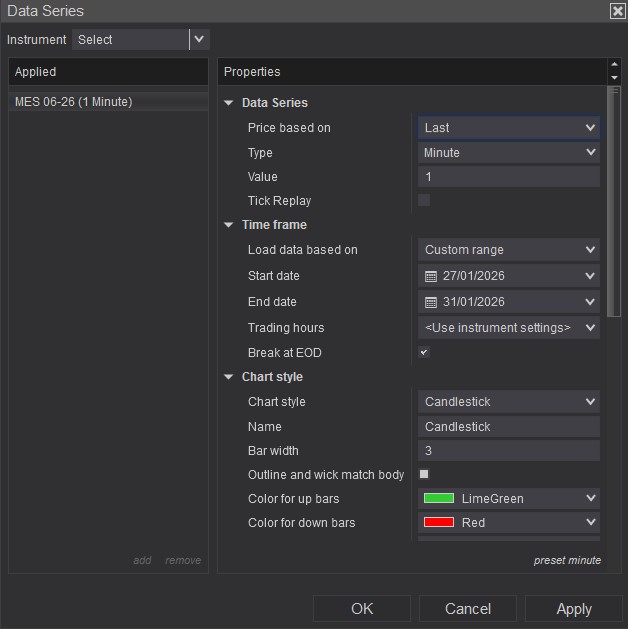Select MES 06-26 (1 Minute) series
This screenshot has width=628, height=629.
point(74,102)
